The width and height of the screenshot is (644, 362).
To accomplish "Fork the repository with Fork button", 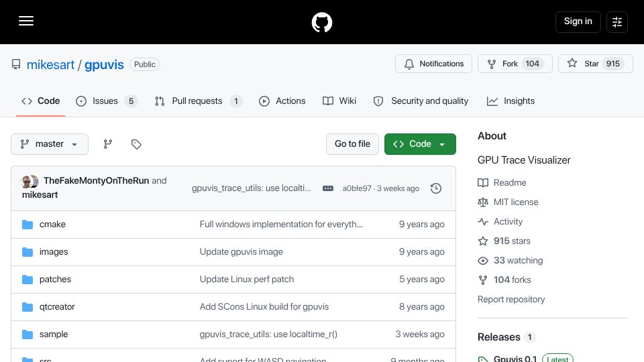I will 515,64.
